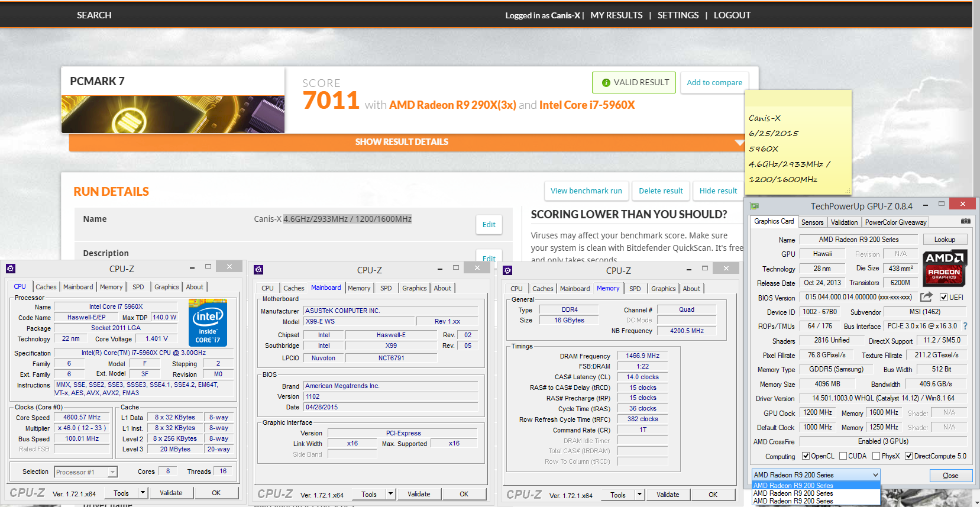Open the GPU selection dropdown in GPU-Z

pos(816,475)
